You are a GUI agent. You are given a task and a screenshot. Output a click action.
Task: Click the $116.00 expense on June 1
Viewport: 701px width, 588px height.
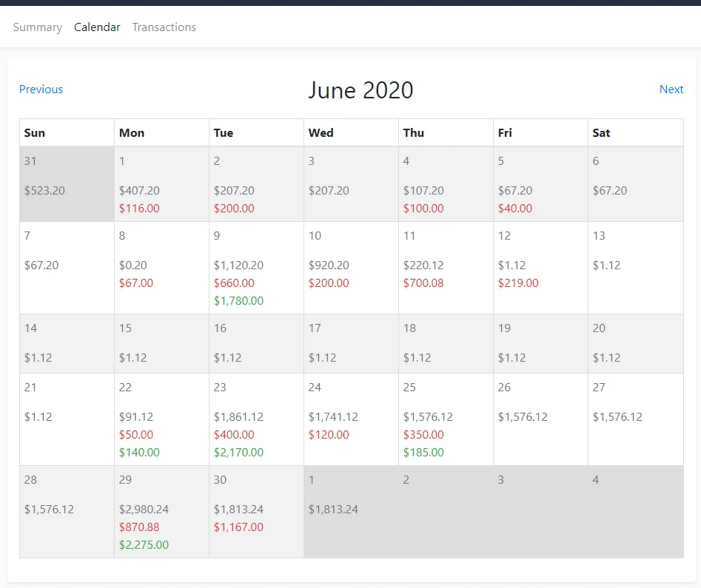(x=139, y=209)
